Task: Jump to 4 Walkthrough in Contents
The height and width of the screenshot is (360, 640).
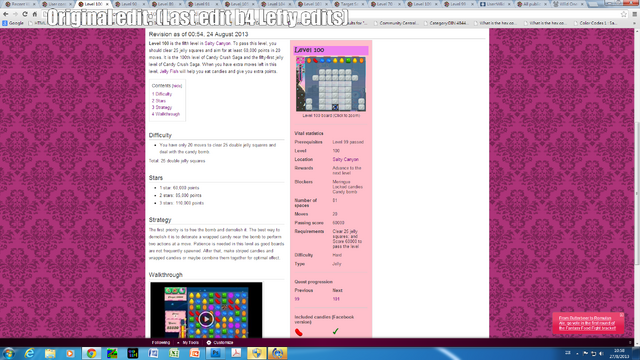Action: (166, 114)
